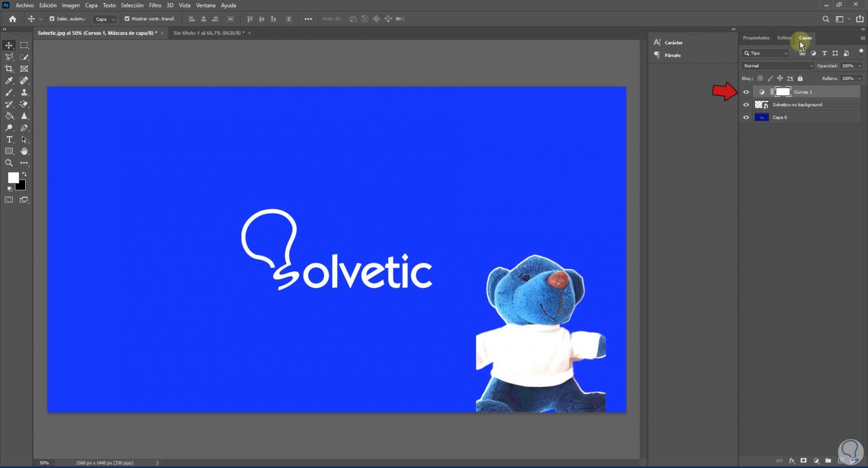The width and height of the screenshot is (868, 468).
Task: Select the Move tool in the toolbox
Action: 9,45
